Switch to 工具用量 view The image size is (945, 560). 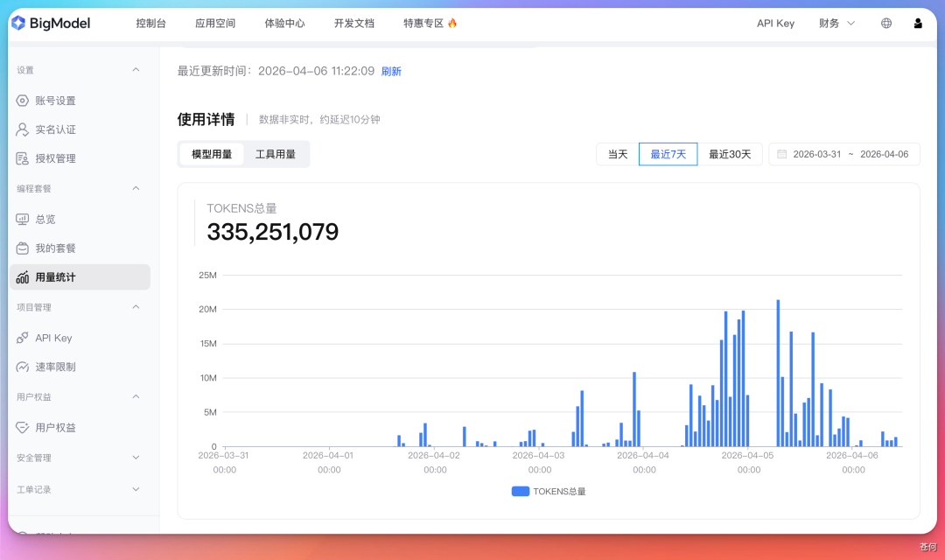tap(278, 153)
